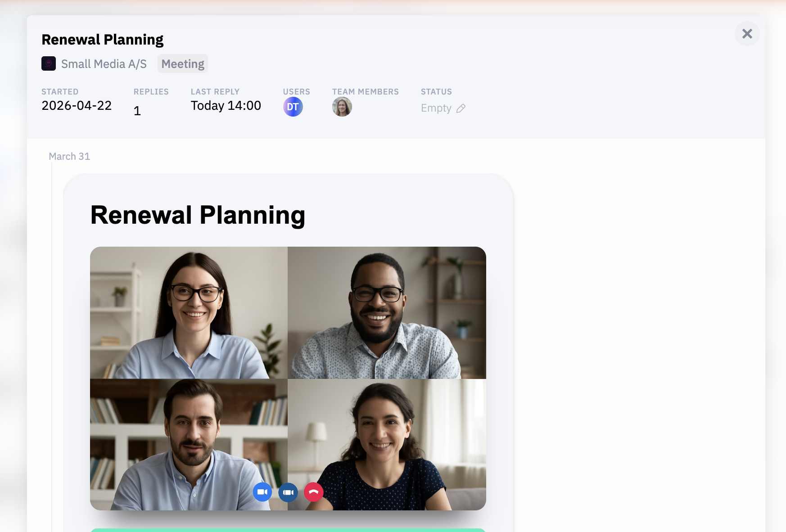
Task: Click the green bar below the video
Action: coord(288,530)
